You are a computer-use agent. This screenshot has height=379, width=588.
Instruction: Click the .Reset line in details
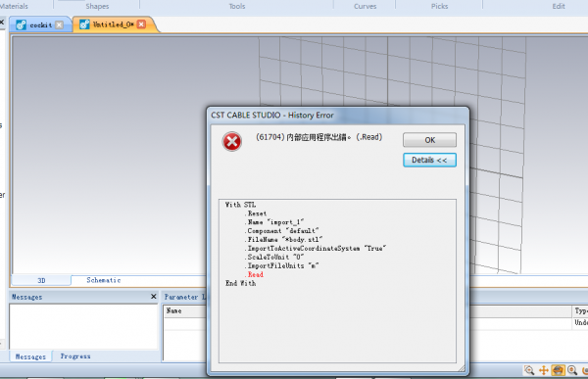click(256, 213)
